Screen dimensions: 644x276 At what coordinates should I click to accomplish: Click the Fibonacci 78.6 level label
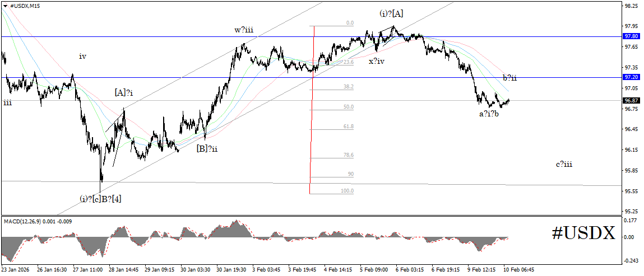[349, 155]
